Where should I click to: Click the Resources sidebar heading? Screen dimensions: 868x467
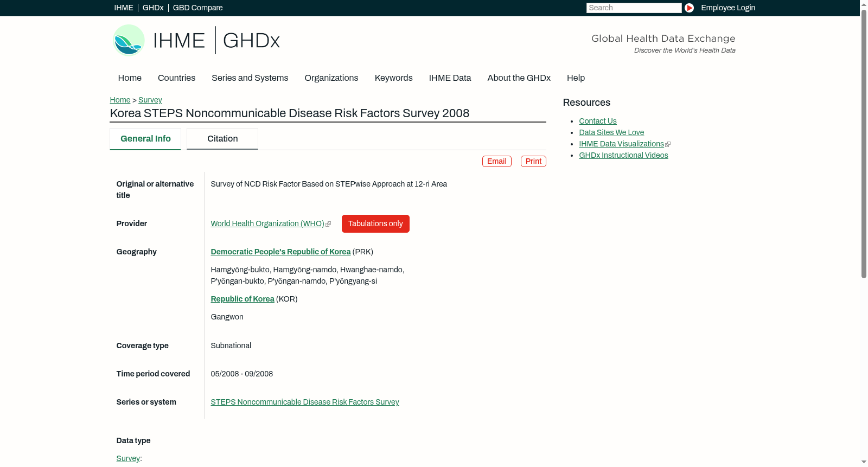pos(586,103)
